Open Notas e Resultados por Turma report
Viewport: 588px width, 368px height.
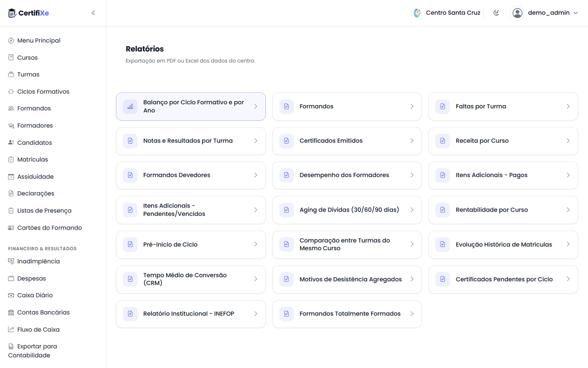click(x=191, y=141)
